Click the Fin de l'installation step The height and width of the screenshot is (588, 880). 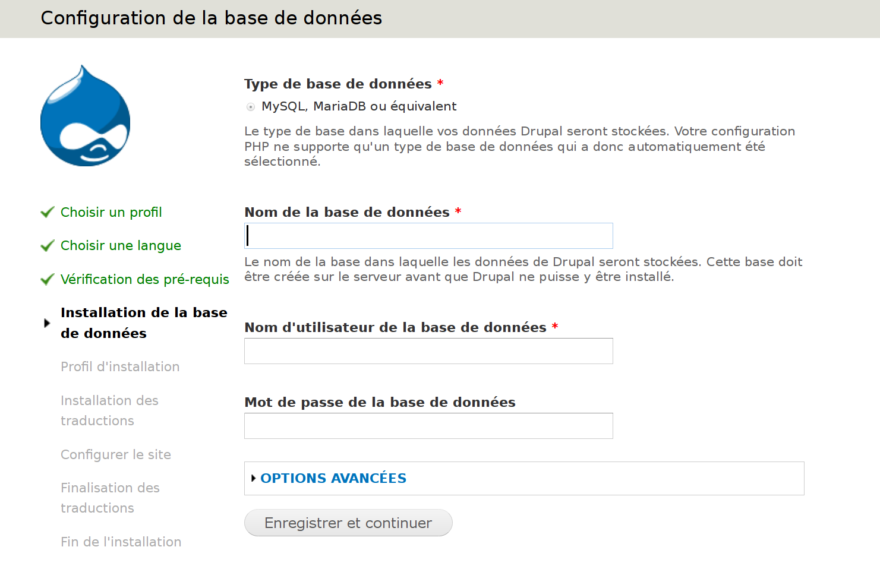tap(121, 542)
